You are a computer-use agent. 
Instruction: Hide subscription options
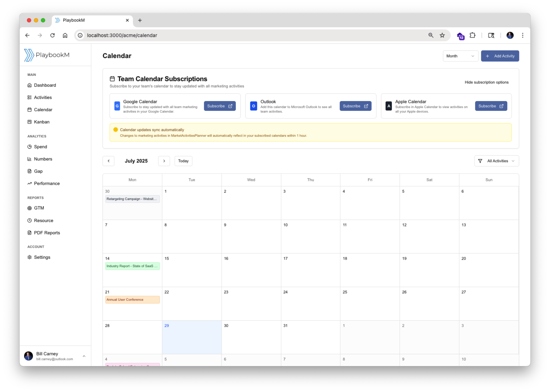(x=486, y=82)
